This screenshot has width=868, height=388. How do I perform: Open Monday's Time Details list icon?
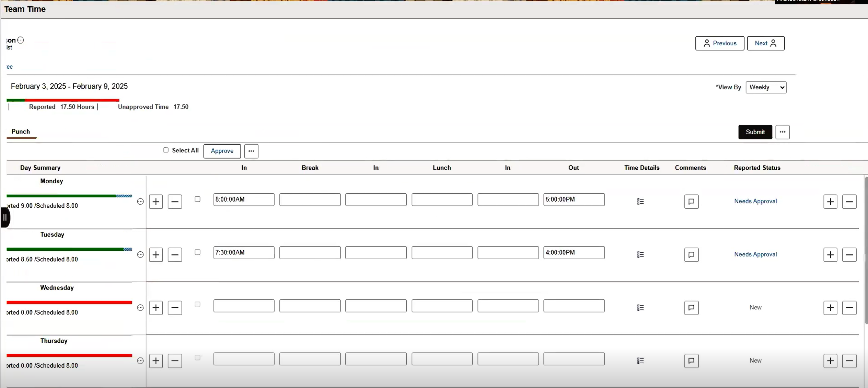(640, 202)
